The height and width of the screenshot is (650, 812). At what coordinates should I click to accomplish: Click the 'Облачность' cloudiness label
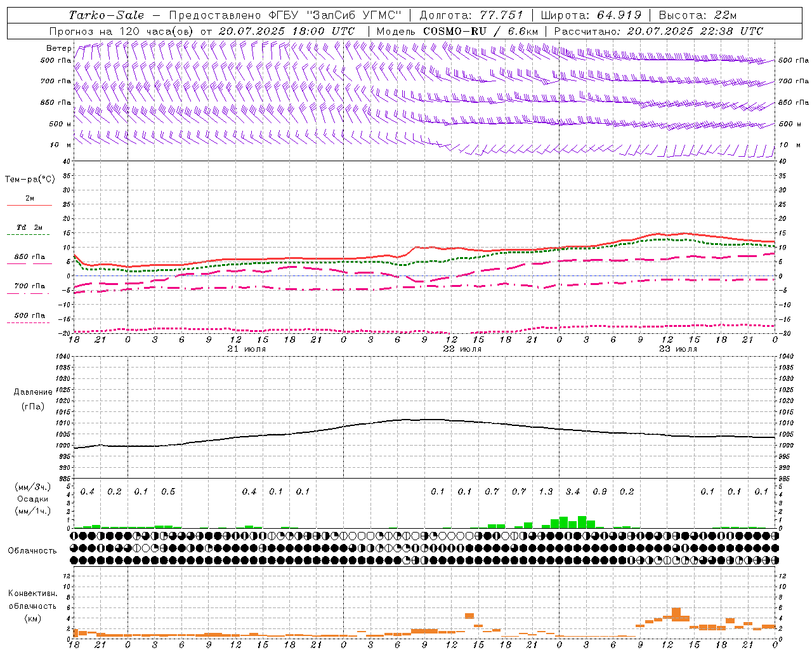click(x=32, y=551)
